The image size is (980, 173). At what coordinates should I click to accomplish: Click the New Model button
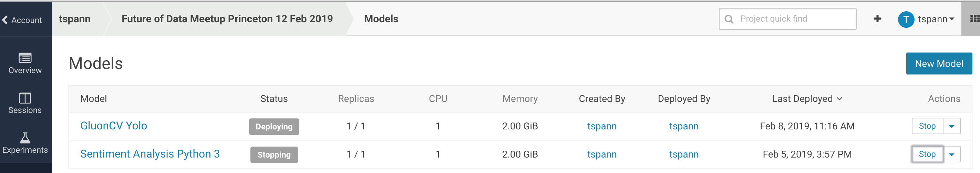tap(939, 64)
